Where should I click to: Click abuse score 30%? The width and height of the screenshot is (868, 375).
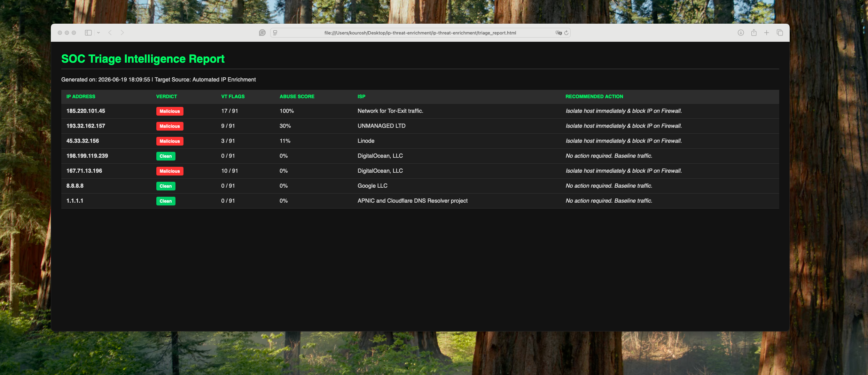[285, 126]
